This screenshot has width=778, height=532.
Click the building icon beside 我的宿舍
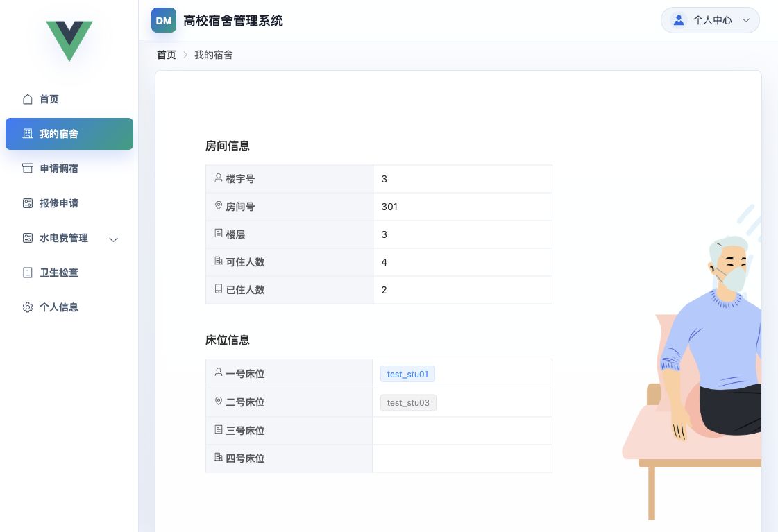(x=28, y=134)
